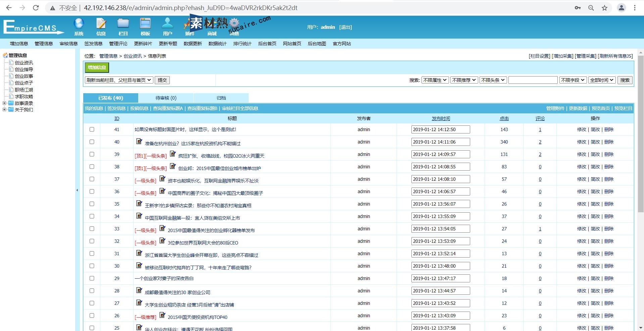The width and height of the screenshot is (644, 331).
Task: Click the 搜索 button
Action: pos(625,80)
